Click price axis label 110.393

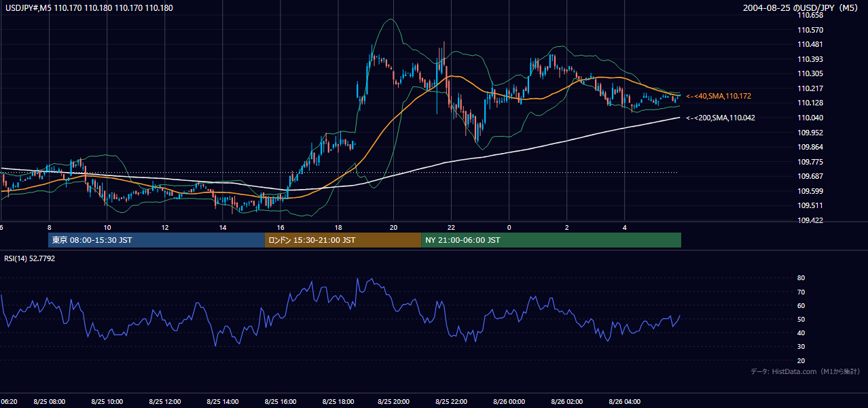click(810, 59)
